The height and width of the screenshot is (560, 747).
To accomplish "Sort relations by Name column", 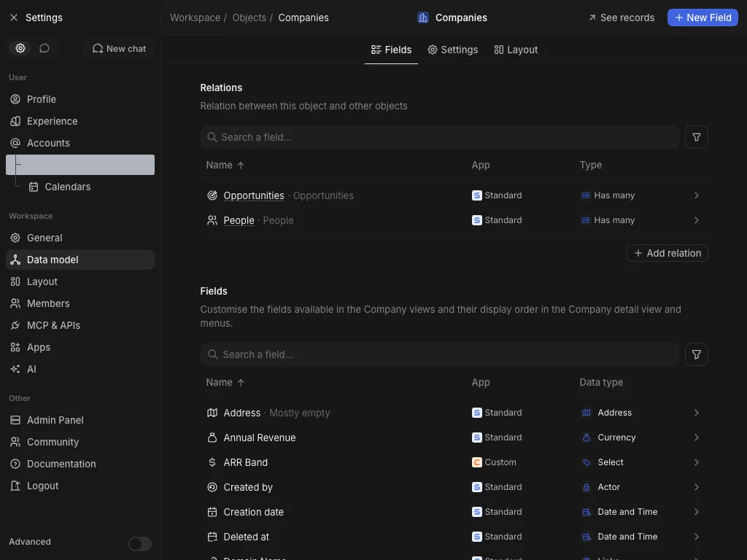I will (x=225, y=165).
